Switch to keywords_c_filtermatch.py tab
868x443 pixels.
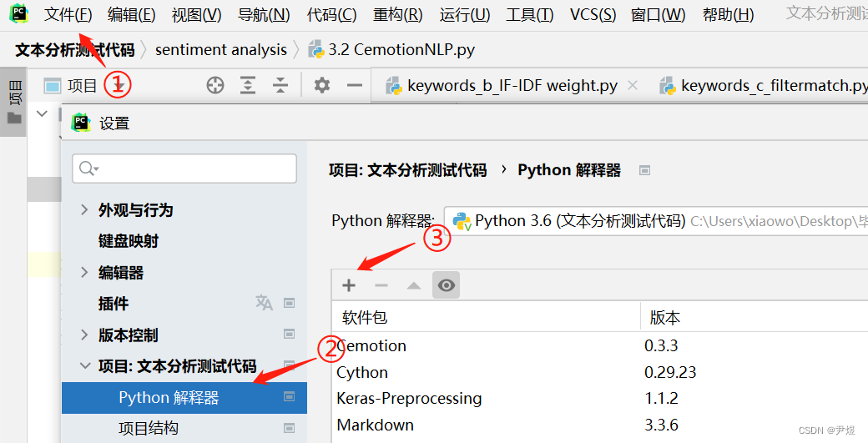765,86
